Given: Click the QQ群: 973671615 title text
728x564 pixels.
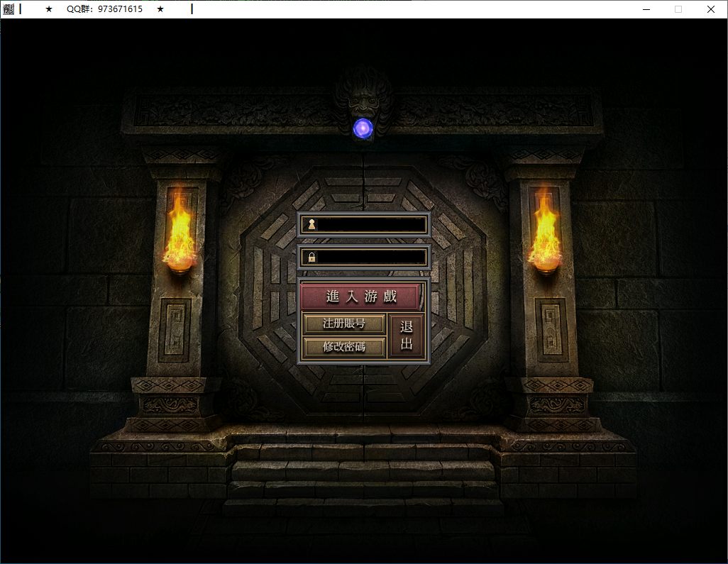Looking at the screenshot, I should (104, 9).
